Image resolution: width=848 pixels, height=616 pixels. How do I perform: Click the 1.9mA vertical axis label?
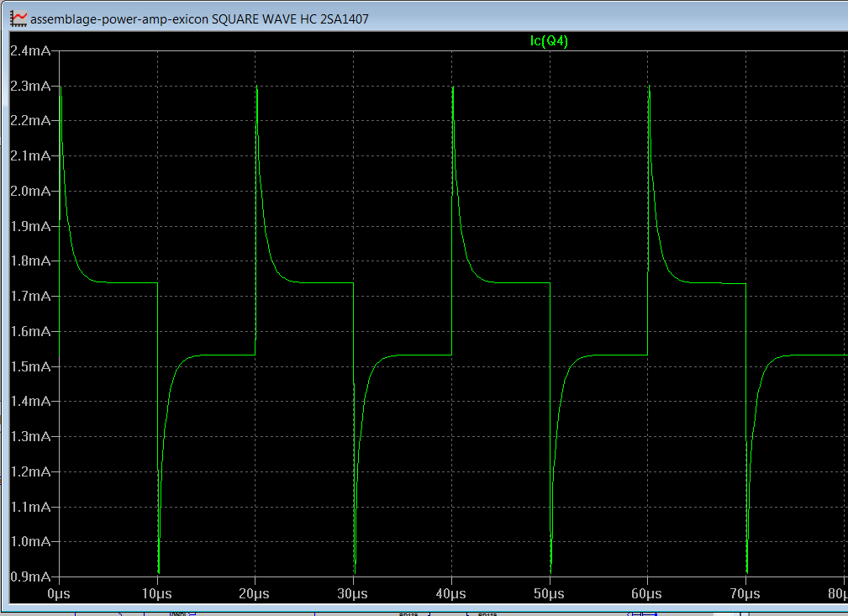point(30,226)
